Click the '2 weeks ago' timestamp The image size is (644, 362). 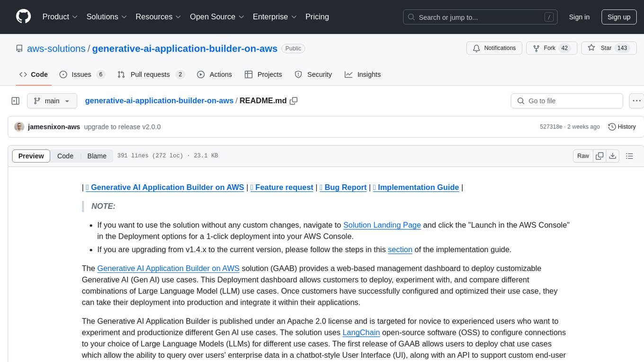583,127
